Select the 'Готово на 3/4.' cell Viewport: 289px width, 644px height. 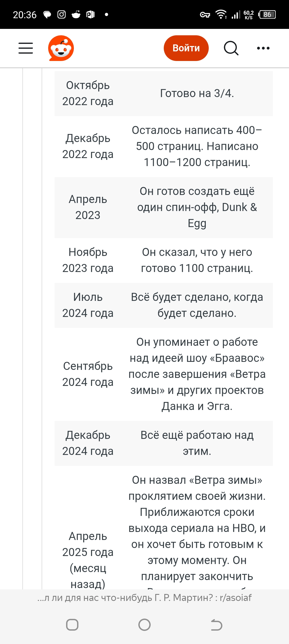197,93
